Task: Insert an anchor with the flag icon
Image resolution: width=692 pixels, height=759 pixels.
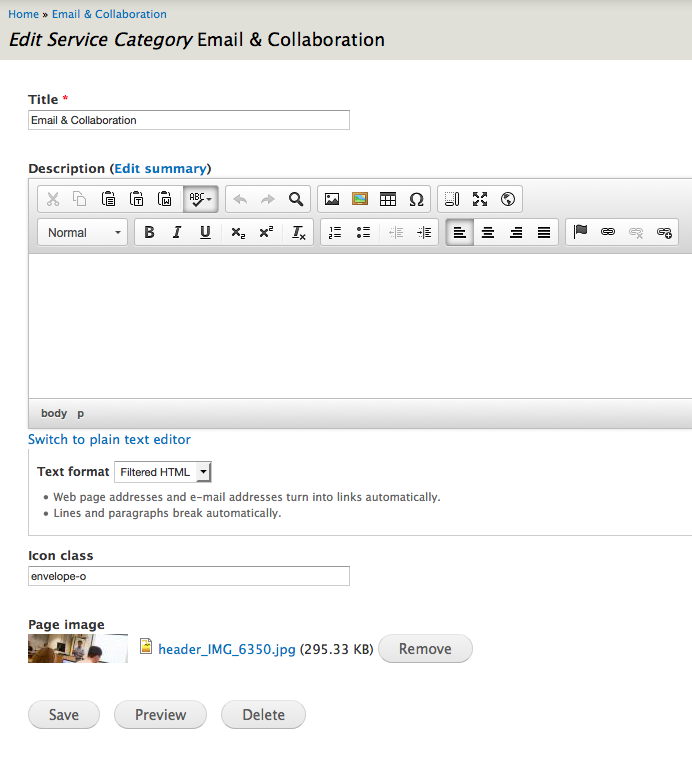Action: [x=580, y=232]
